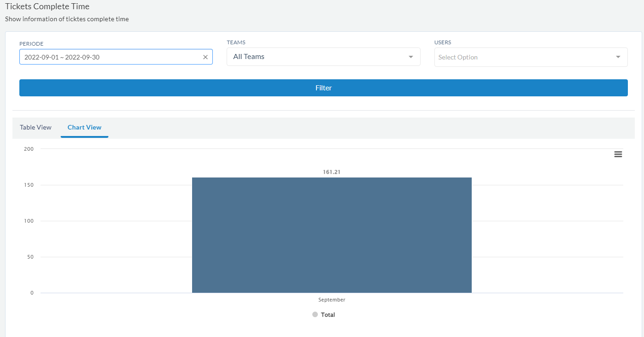The height and width of the screenshot is (337, 644).
Task: Click the 0 y-axis value
Action: (x=32, y=293)
